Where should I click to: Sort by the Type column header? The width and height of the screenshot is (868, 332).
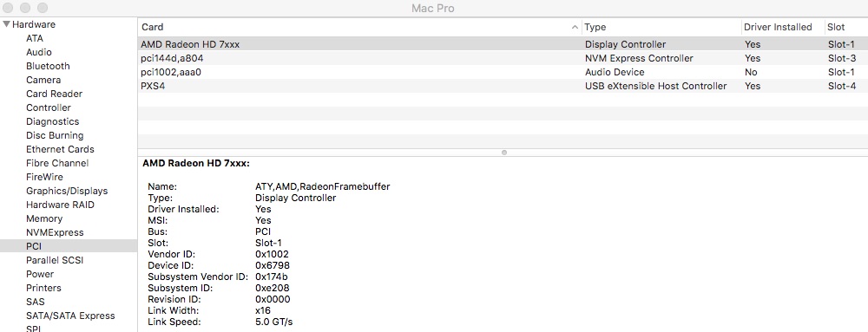[661, 27]
